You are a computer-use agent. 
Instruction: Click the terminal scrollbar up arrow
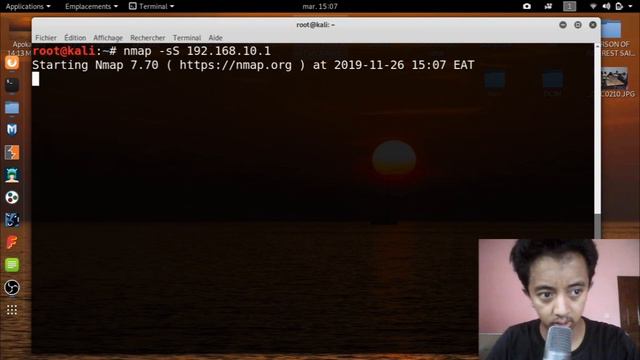pyautogui.click(x=598, y=46)
